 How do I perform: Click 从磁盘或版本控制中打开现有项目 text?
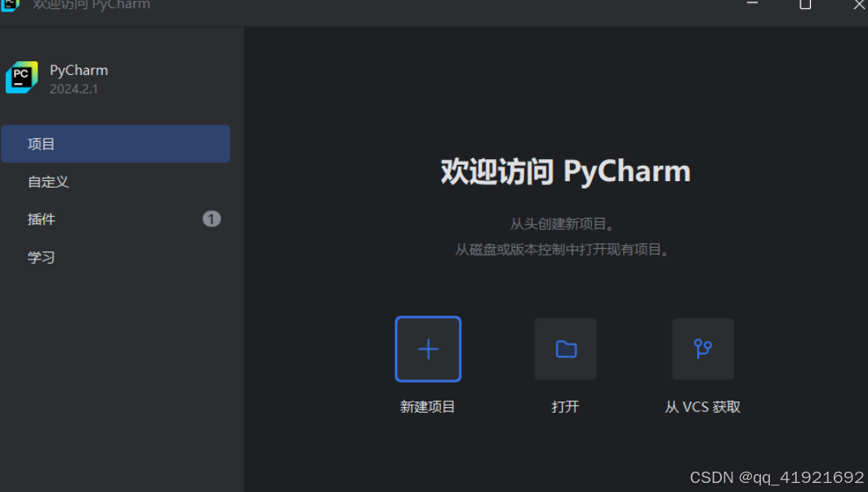[562, 250]
